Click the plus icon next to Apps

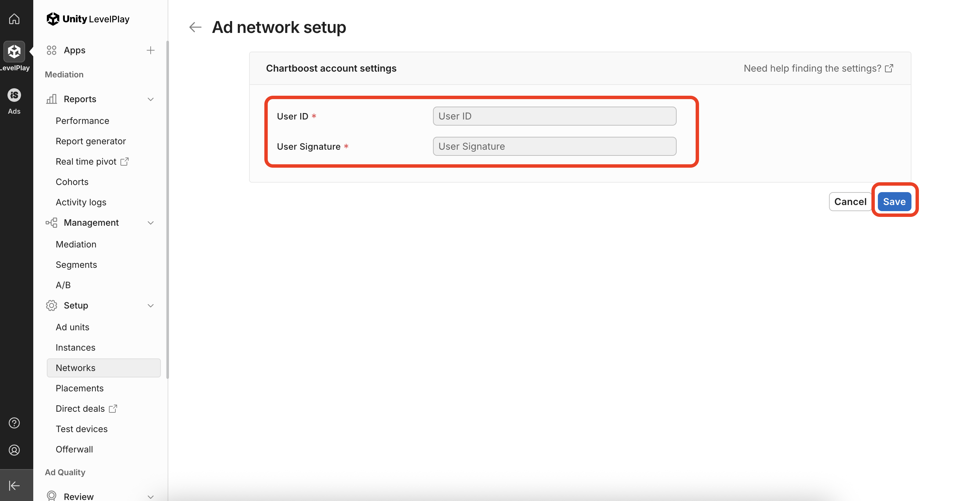(x=151, y=50)
